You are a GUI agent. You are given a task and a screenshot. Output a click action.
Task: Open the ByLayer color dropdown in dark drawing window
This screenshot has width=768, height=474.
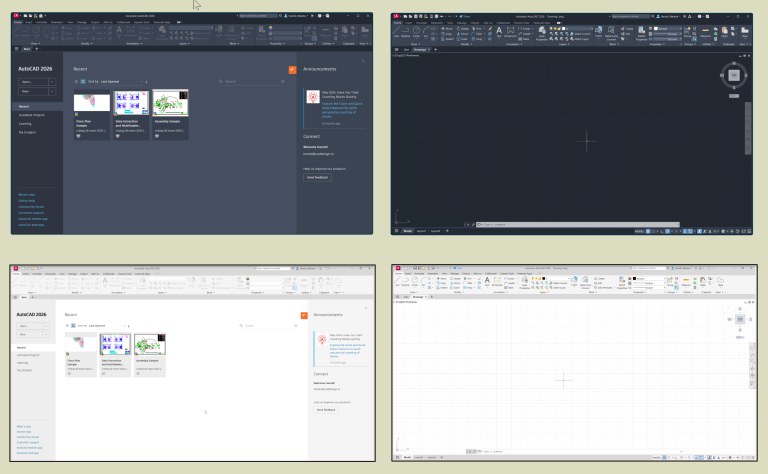tap(670, 28)
